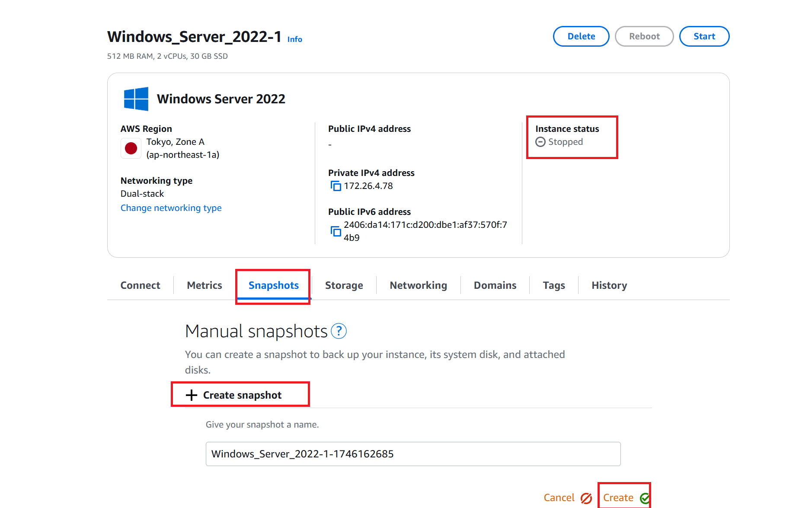This screenshot has height=508, width=812.
Task: Click the snapshot name input field
Action: click(413, 454)
